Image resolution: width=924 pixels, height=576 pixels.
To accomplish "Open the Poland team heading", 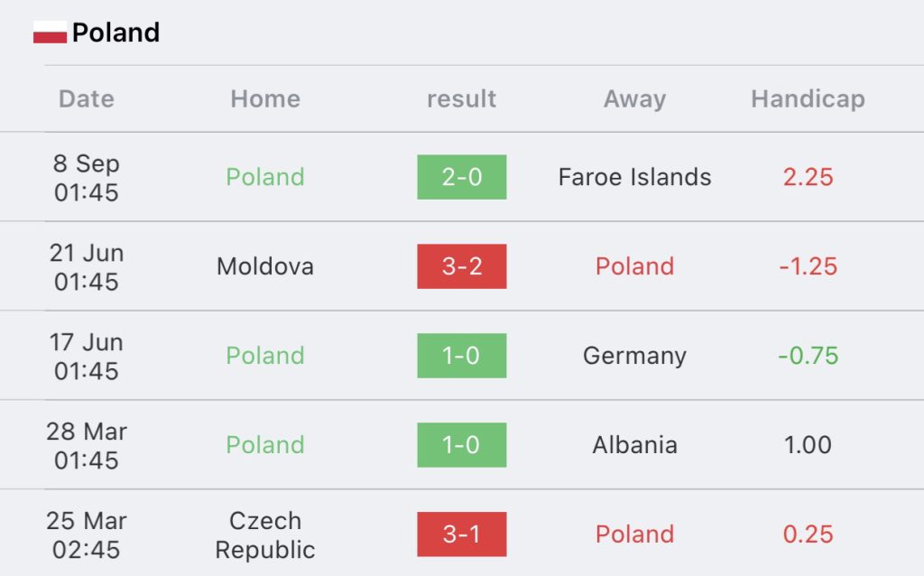I will [x=115, y=33].
